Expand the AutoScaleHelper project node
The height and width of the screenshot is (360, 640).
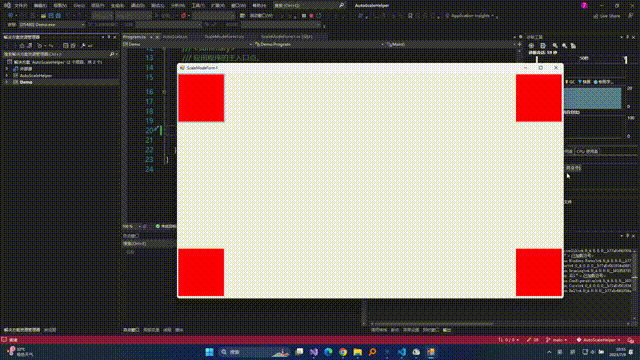tap(7, 76)
